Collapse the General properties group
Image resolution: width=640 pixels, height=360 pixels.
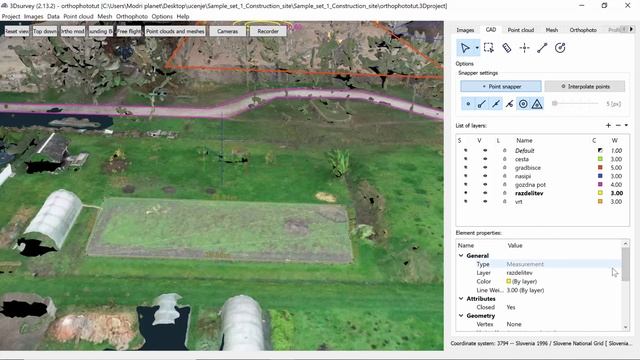coord(461,256)
